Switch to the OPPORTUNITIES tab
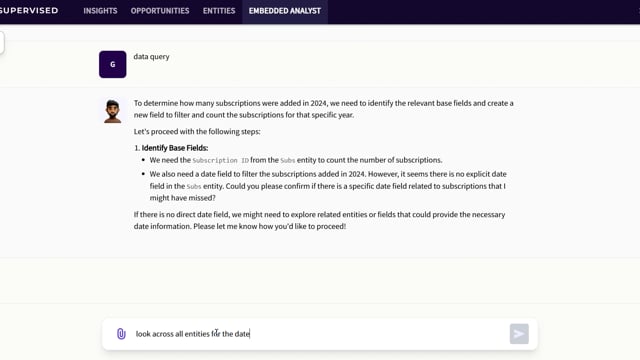This screenshot has height=360, width=640. [x=160, y=11]
